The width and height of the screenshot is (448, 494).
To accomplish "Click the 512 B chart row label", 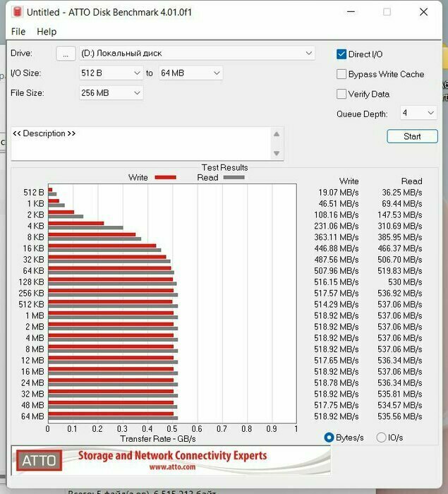I will coord(34,193).
